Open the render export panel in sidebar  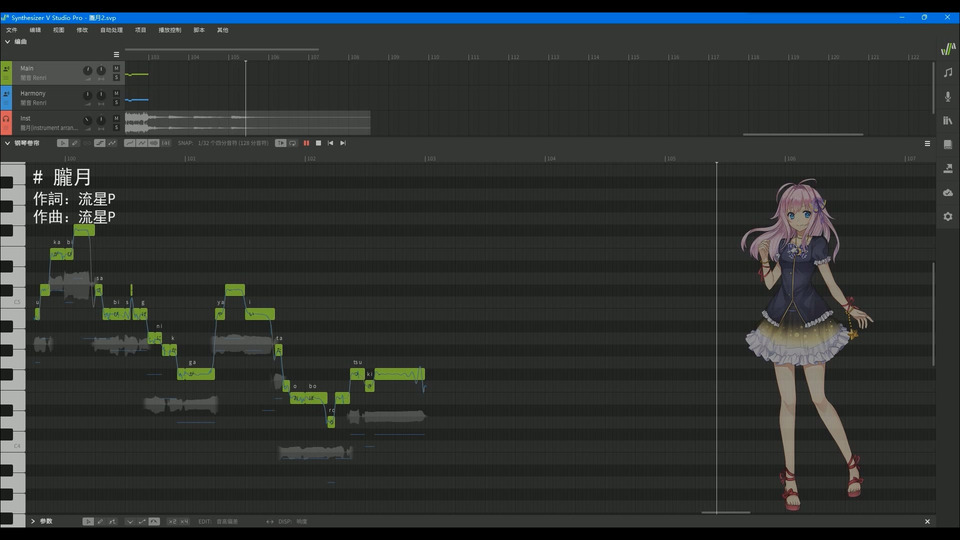948,168
